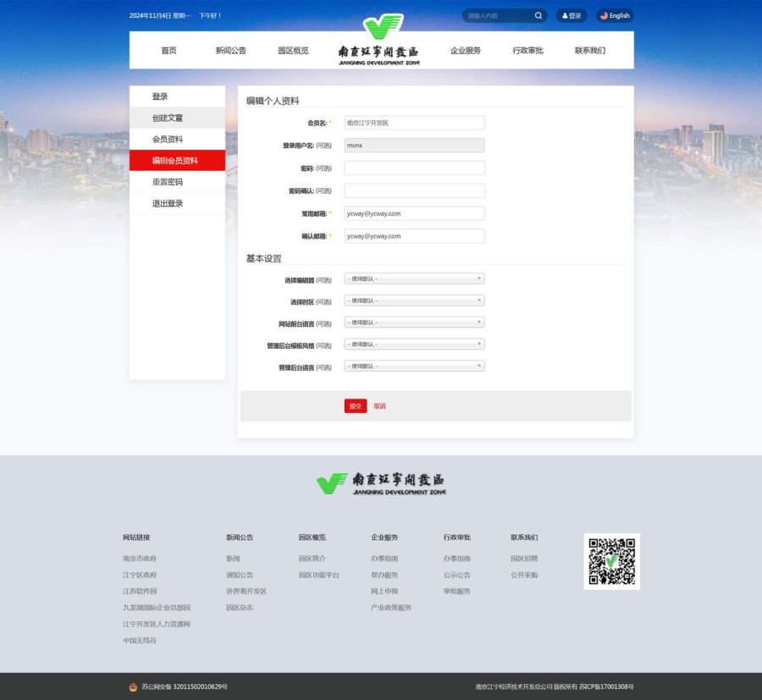Image resolution: width=762 pixels, height=700 pixels.
Task: Switch language via the English flag icon
Action: tap(602, 15)
